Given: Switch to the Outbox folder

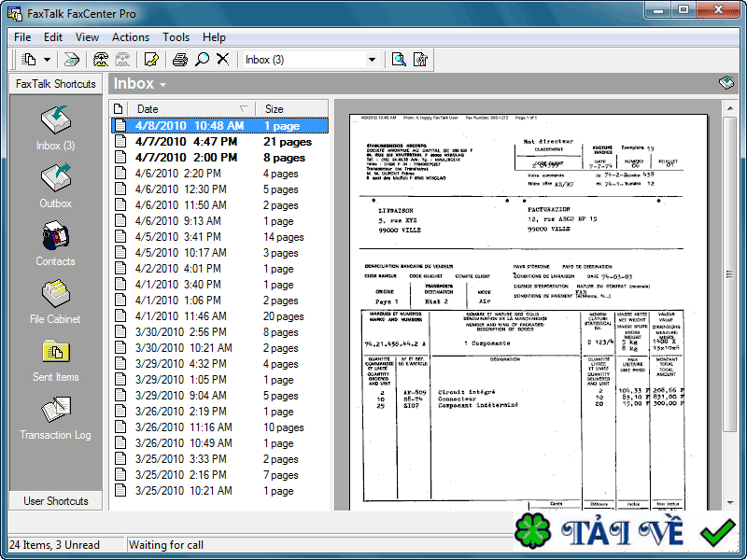Looking at the screenshot, I should pyautogui.click(x=55, y=185).
